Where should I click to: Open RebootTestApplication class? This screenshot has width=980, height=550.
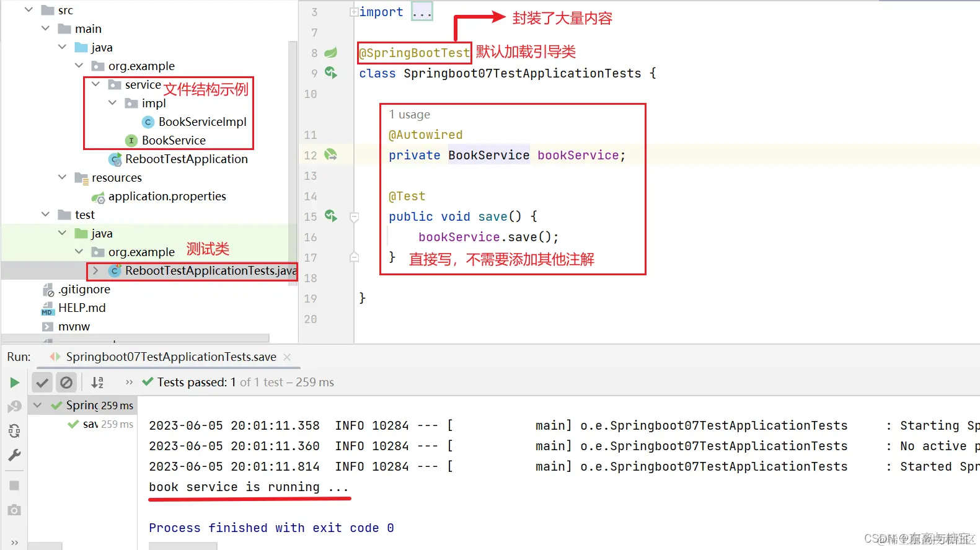(x=186, y=159)
